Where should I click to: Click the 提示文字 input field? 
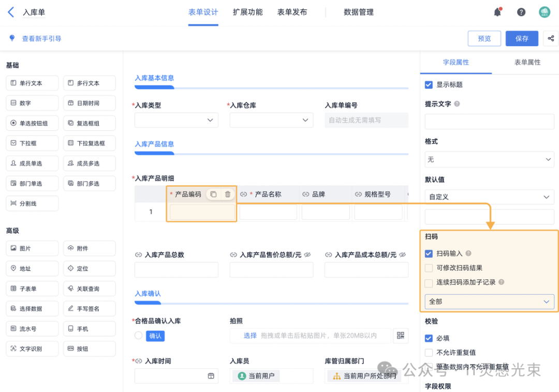[x=489, y=122]
